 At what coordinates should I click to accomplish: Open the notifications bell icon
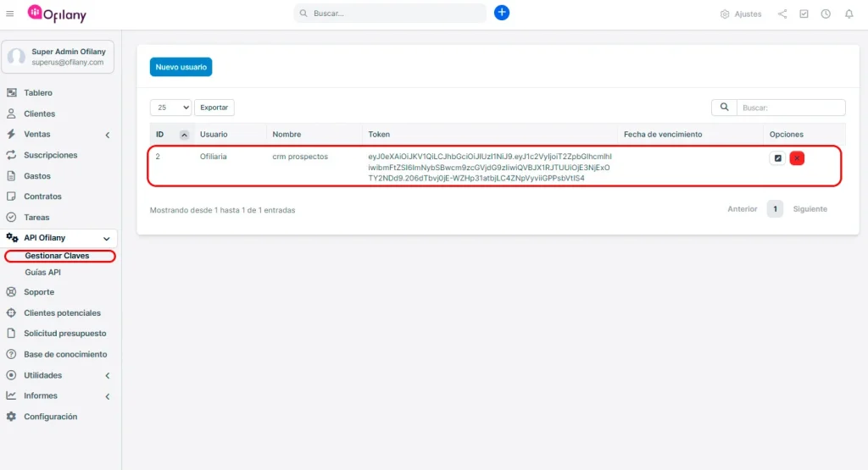pos(849,14)
